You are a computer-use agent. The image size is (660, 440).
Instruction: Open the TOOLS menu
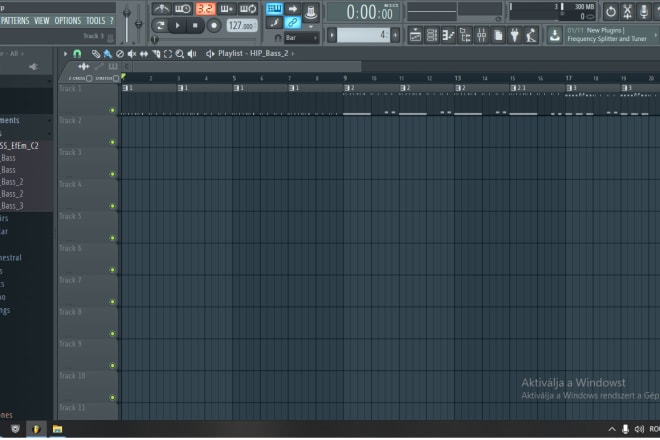(96, 21)
